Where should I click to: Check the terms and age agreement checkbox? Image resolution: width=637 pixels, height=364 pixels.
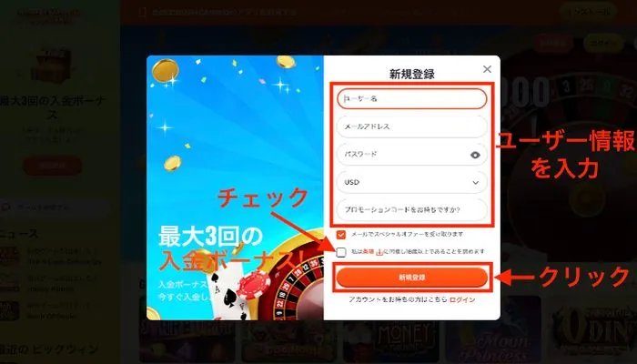pyautogui.click(x=341, y=252)
